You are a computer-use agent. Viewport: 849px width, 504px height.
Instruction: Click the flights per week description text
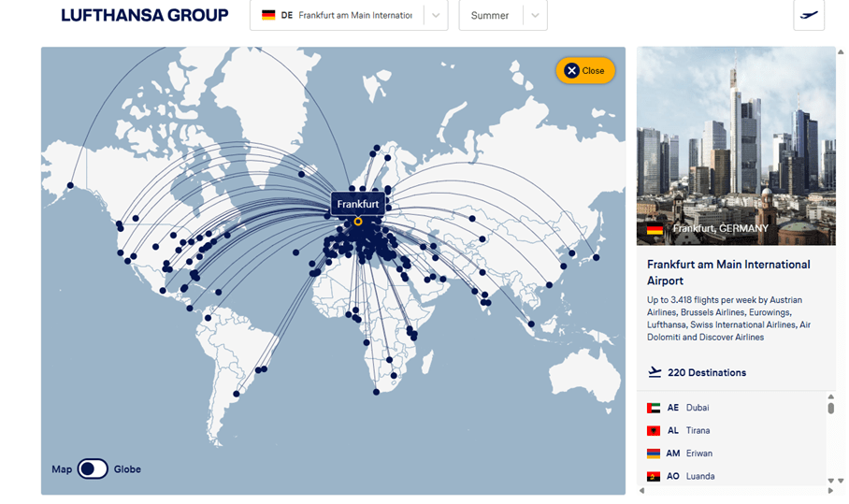tap(728, 318)
